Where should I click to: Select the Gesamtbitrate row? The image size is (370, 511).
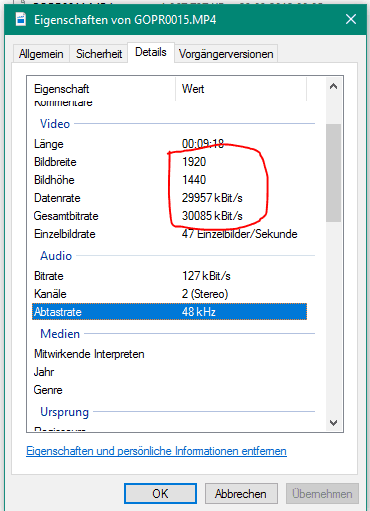169,216
